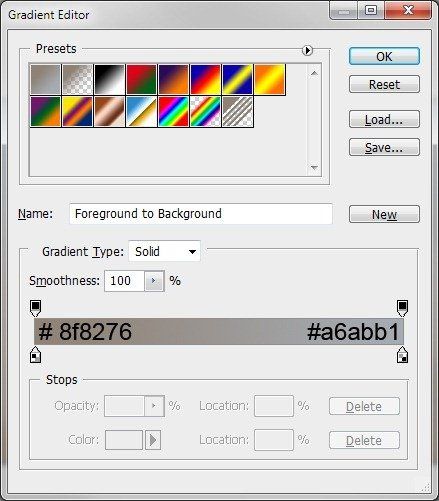Click the presets scrollbar down arrow

click(x=314, y=168)
